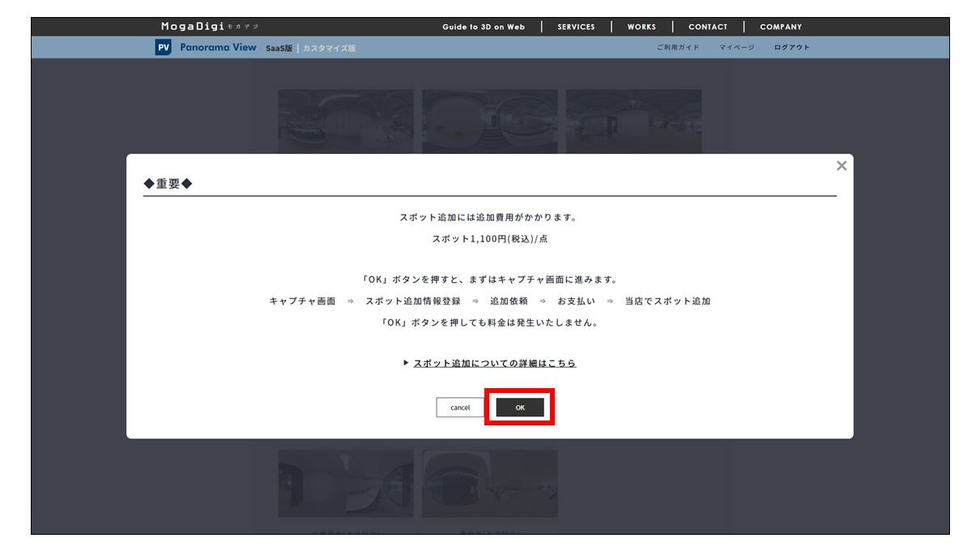The height and width of the screenshot is (551, 980).
Task: Click the 料金は発生いたしません sentence
Action: (490, 322)
